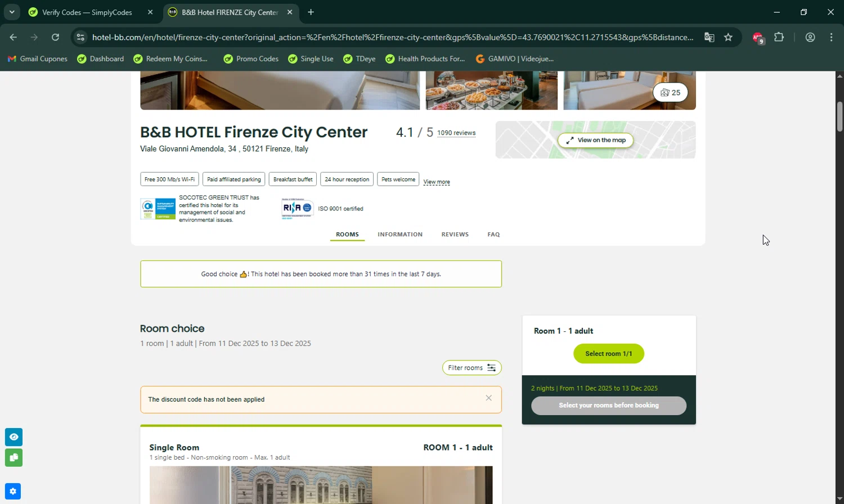
Task: Switch to FAQ tab
Action: [x=493, y=235]
